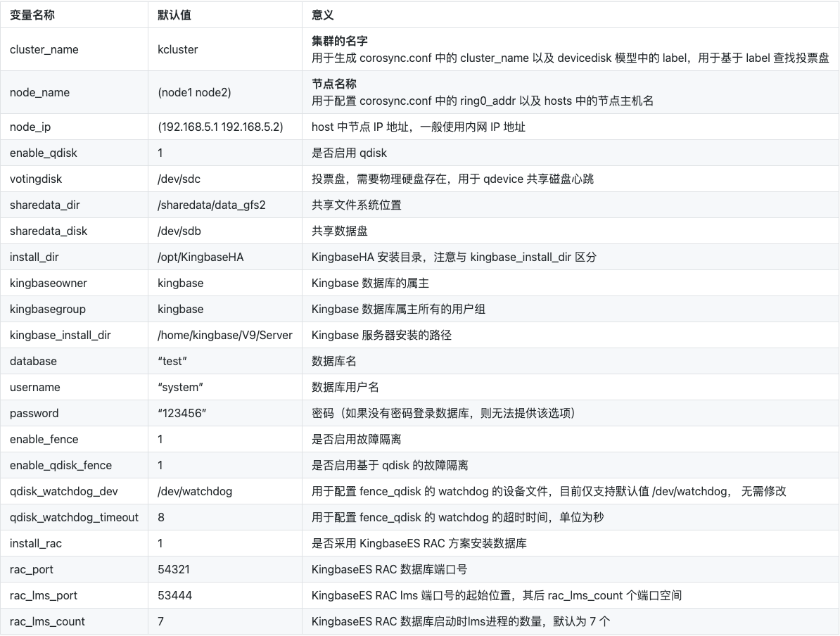Click the kingbasegroup variable name
This screenshot has width=840, height=636.
tap(48, 309)
